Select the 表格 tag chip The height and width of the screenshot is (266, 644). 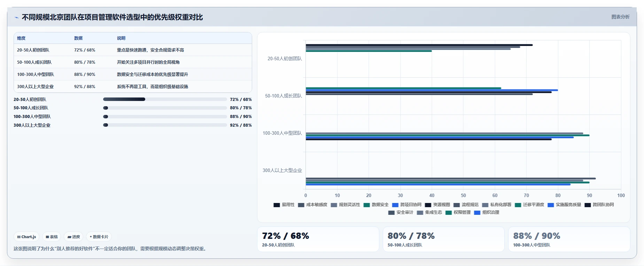point(52,237)
